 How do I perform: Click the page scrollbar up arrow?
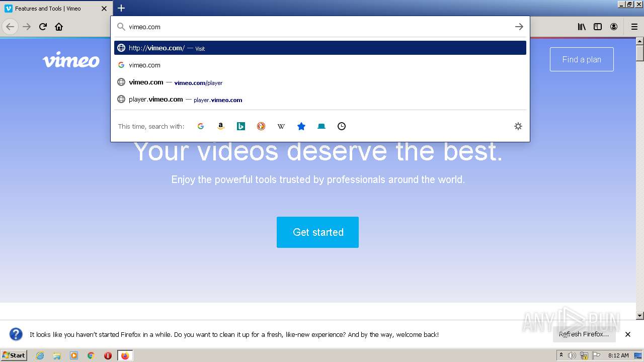pos(640,41)
